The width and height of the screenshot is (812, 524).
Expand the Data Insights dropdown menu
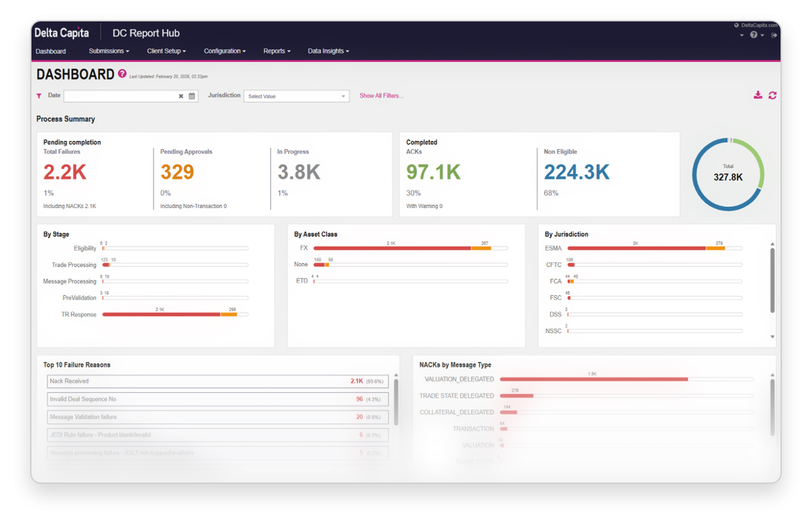coord(328,51)
